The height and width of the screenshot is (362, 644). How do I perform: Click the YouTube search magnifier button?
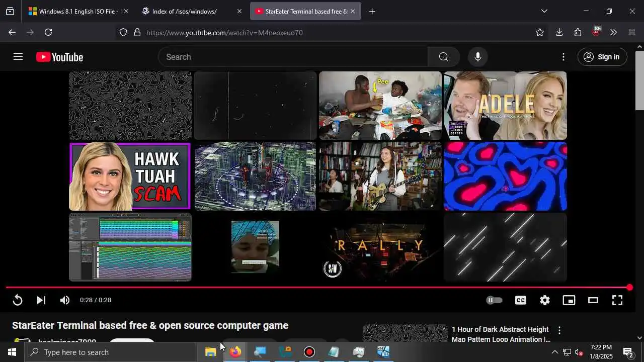(443, 57)
